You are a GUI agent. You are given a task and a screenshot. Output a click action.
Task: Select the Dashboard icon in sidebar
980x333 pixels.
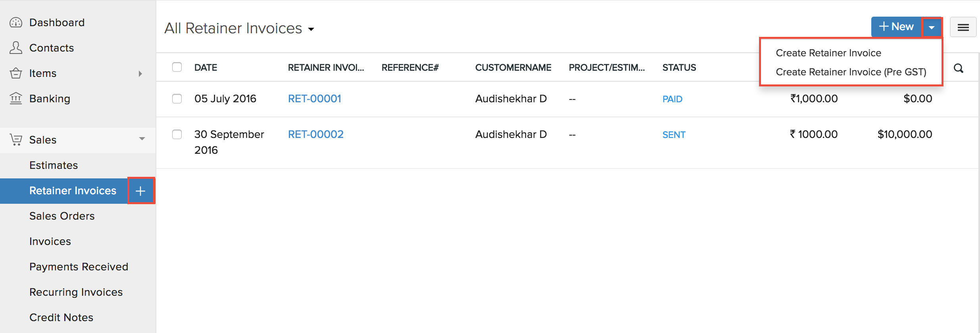pos(16,22)
